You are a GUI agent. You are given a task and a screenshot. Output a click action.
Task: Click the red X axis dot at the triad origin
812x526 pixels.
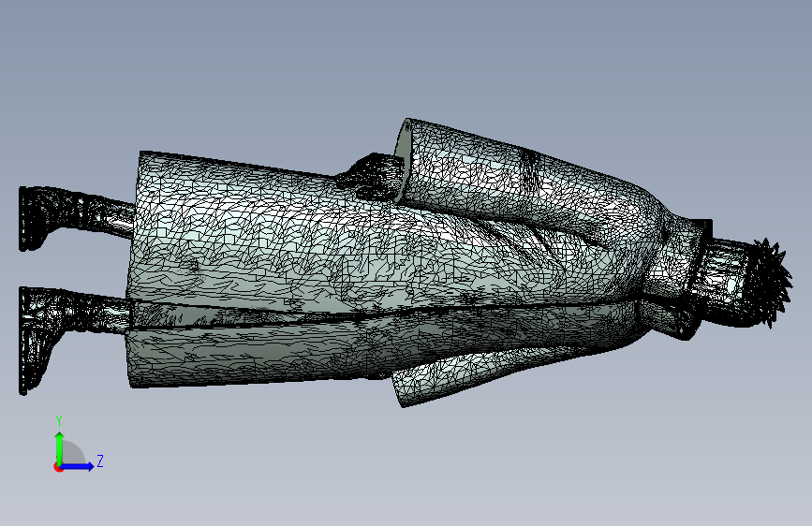[58, 467]
